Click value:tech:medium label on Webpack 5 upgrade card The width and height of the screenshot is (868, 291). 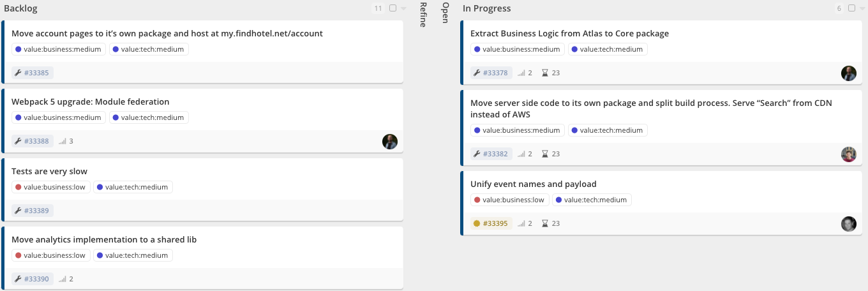(x=149, y=117)
